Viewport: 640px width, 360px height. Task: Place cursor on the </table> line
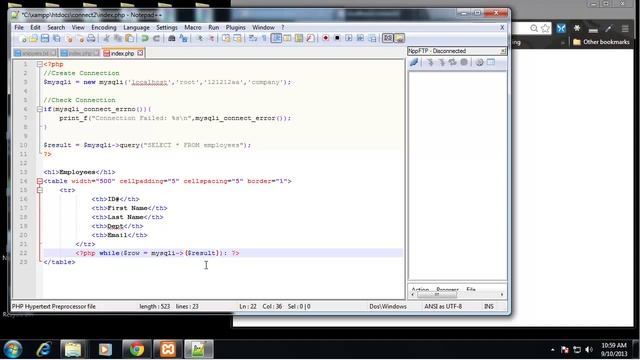59,262
